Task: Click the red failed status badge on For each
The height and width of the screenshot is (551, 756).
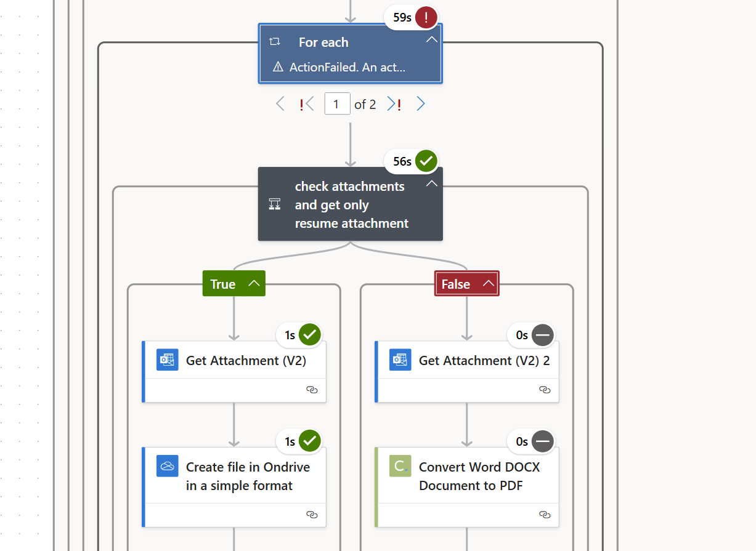Action: click(x=426, y=18)
